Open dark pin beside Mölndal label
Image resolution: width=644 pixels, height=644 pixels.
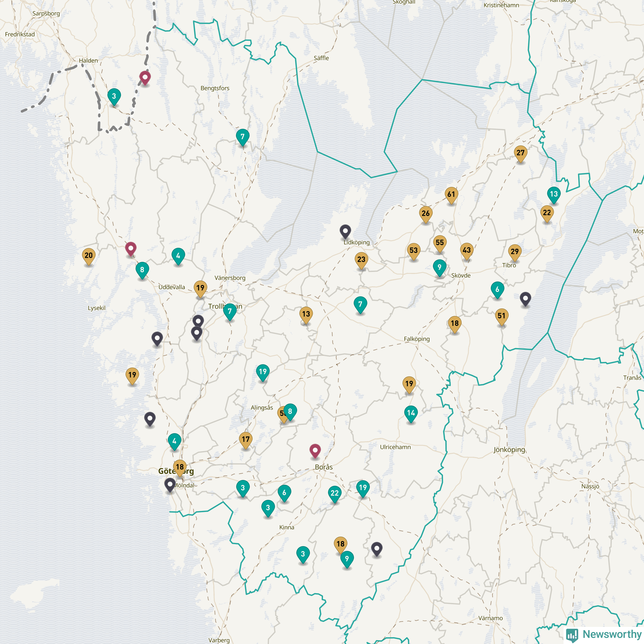pyautogui.click(x=170, y=484)
